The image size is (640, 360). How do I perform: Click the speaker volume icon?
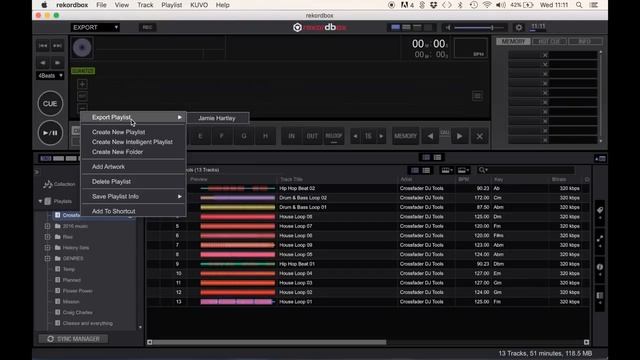tap(448, 27)
